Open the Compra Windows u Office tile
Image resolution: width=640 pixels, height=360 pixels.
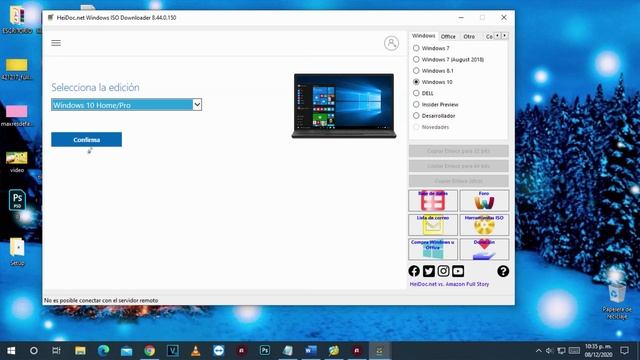coord(433,249)
